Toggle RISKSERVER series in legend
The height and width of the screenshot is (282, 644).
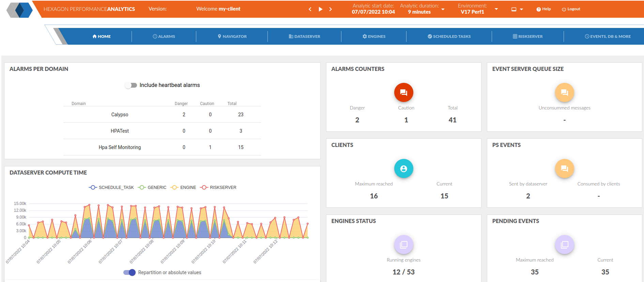(x=218, y=188)
